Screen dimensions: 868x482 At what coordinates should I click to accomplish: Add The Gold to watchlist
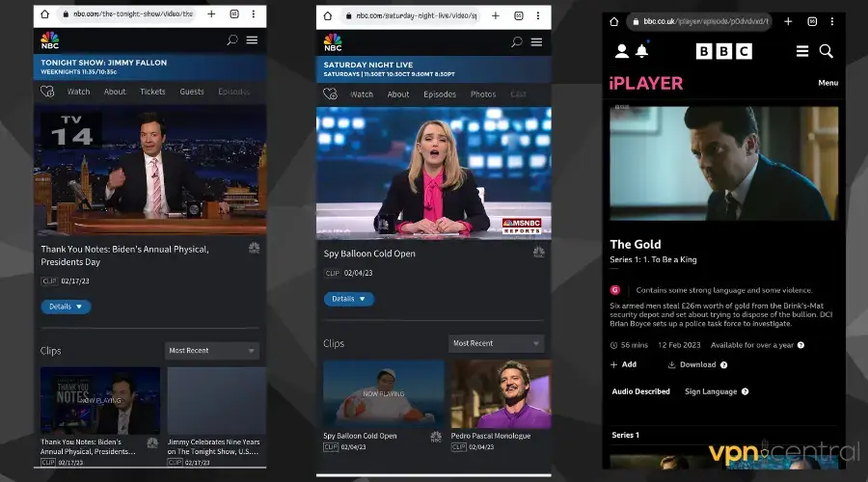coord(623,364)
